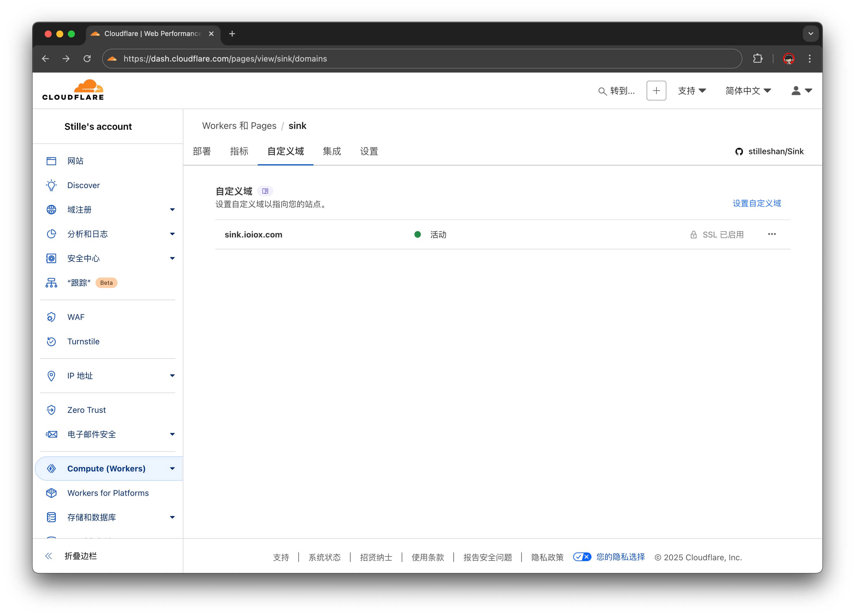Switch to the 集成 tab
855x616 pixels.
click(x=332, y=151)
